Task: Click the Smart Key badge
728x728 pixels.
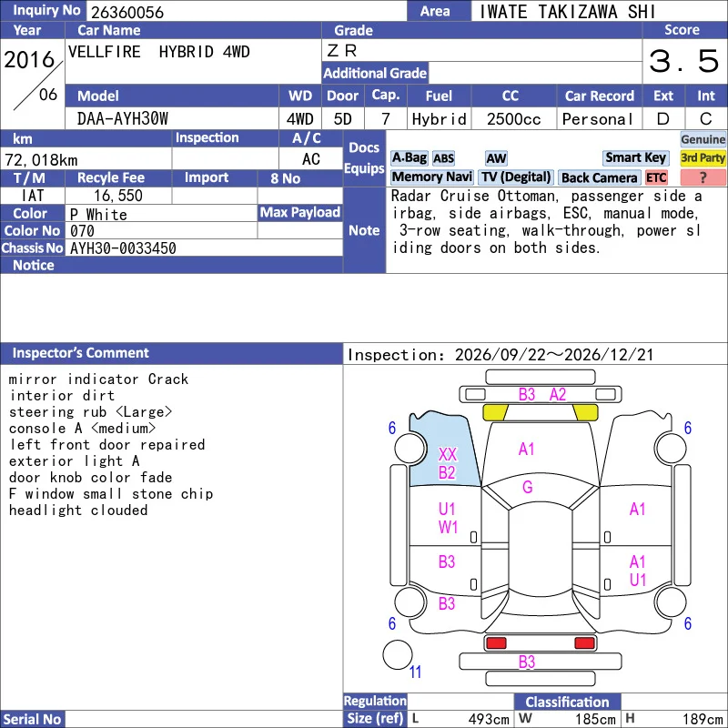Action: pos(635,157)
